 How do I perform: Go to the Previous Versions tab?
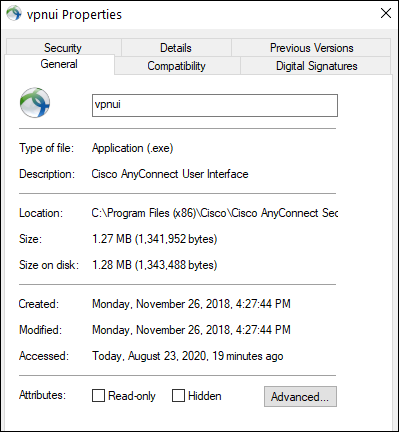coord(311,48)
